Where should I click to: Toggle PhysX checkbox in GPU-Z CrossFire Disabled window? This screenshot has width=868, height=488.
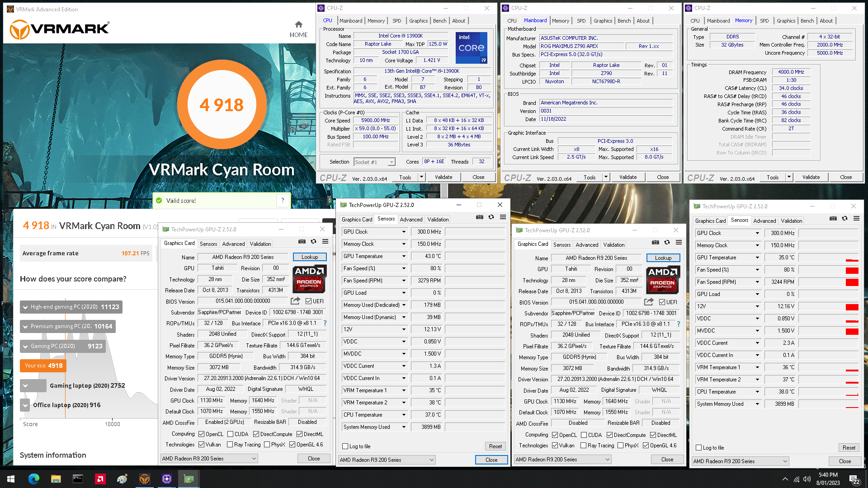[x=620, y=446]
